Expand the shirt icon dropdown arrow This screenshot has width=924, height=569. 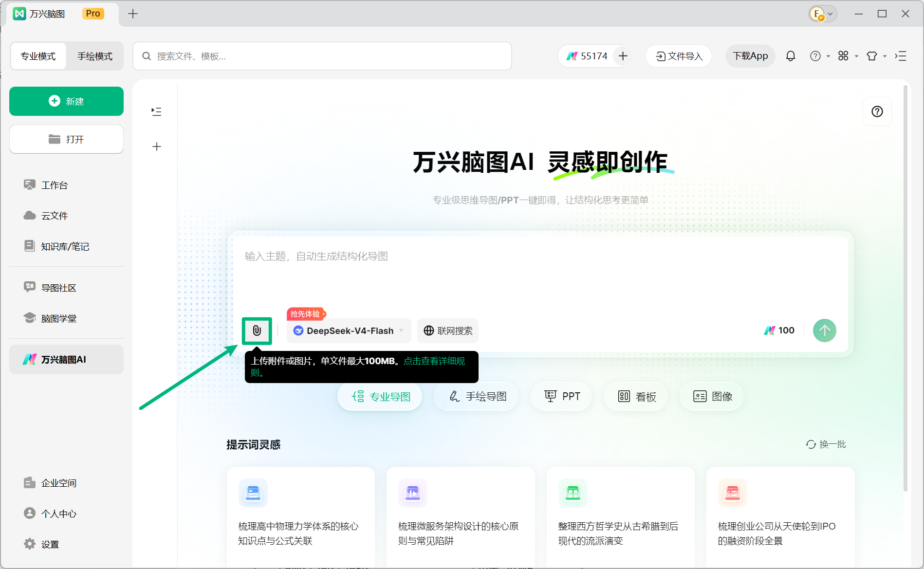(x=885, y=56)
